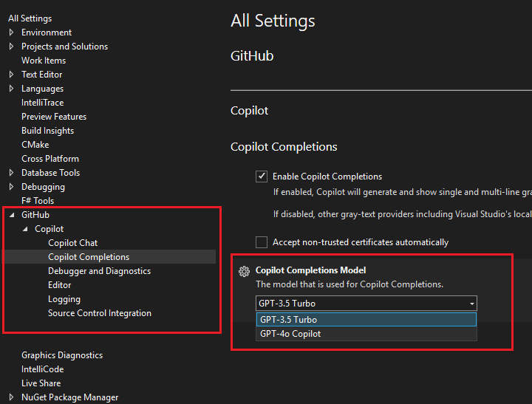
Task: Select Debugger and Diagnostics under Copilot
Action: point(99,271)
